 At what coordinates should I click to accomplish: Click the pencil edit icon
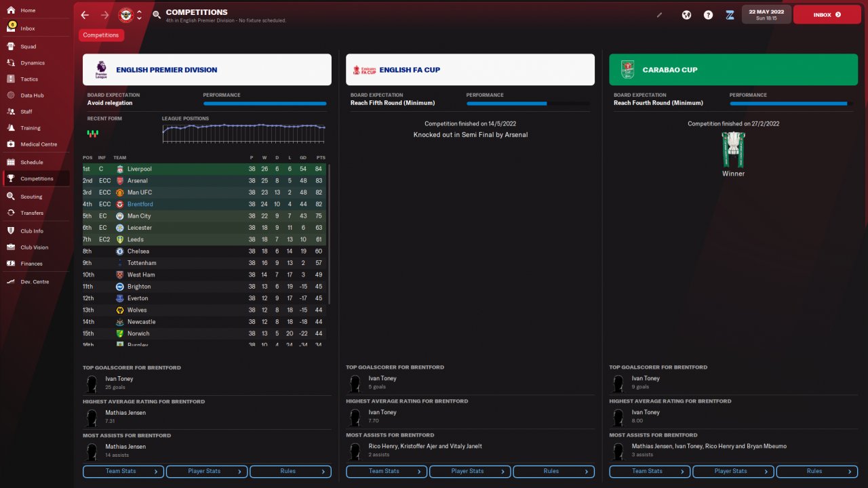click(x=659, y=14)
